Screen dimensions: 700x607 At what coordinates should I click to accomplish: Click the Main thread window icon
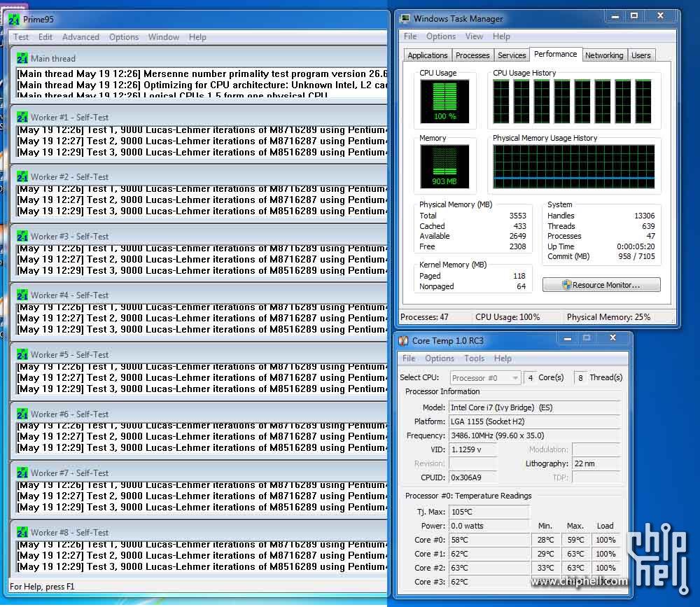tap(22, 59)
